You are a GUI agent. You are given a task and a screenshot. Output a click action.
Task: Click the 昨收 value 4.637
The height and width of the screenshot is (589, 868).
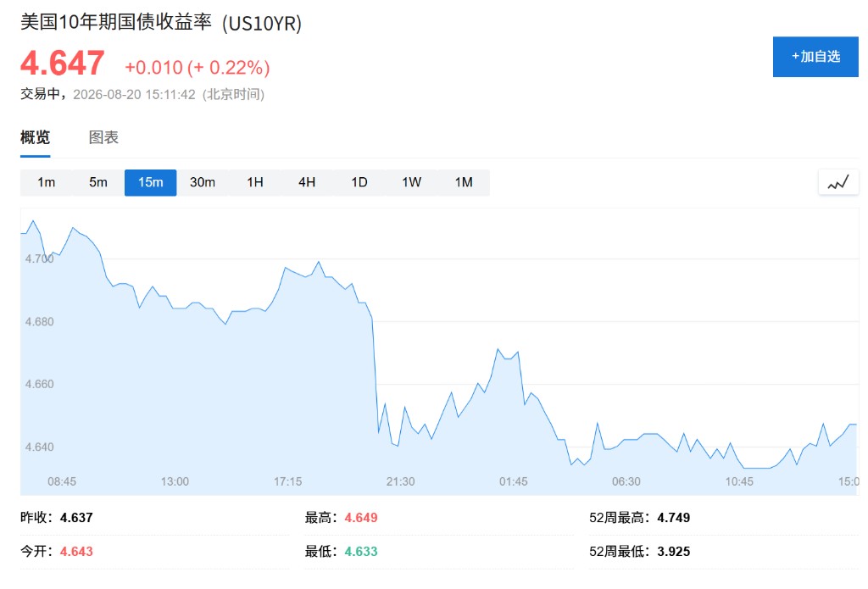76,518
